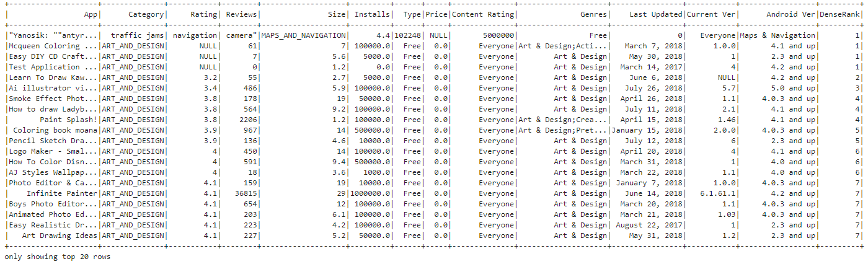
Task: Select the 'Maps & Navigation' cell
Action: (778, 35)
